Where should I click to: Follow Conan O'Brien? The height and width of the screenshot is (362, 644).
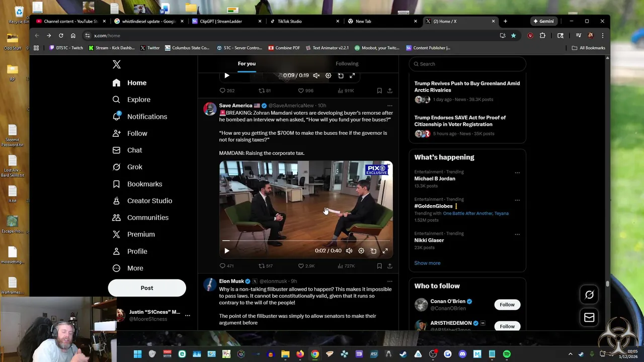point(507,305)
